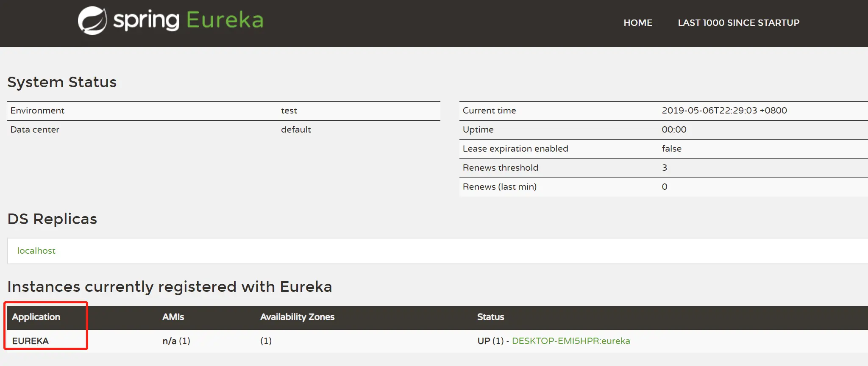Select the n/a (1) AMIs cell
The width and height of the screenshot is (868, 366).
(x=176, y=341)
